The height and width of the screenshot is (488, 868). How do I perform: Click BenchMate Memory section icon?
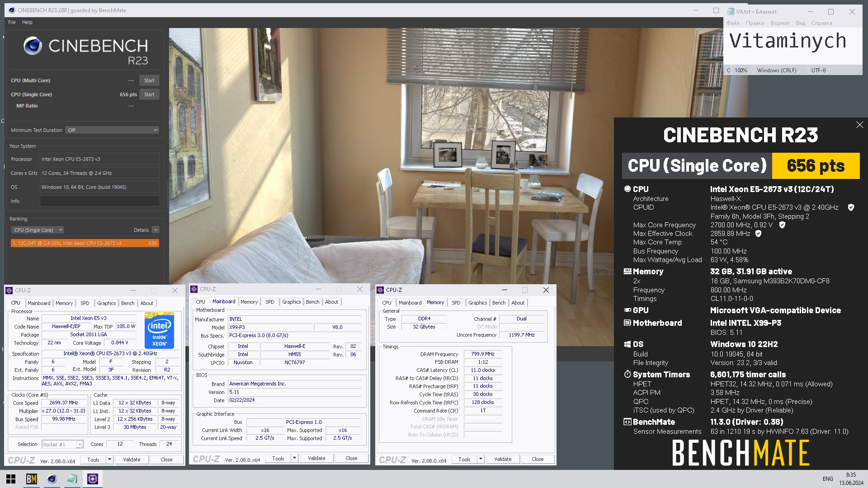tap(627, 272)
